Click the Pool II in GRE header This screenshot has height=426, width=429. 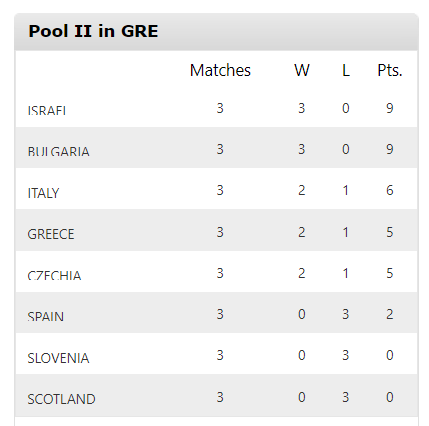pos(93,31)
